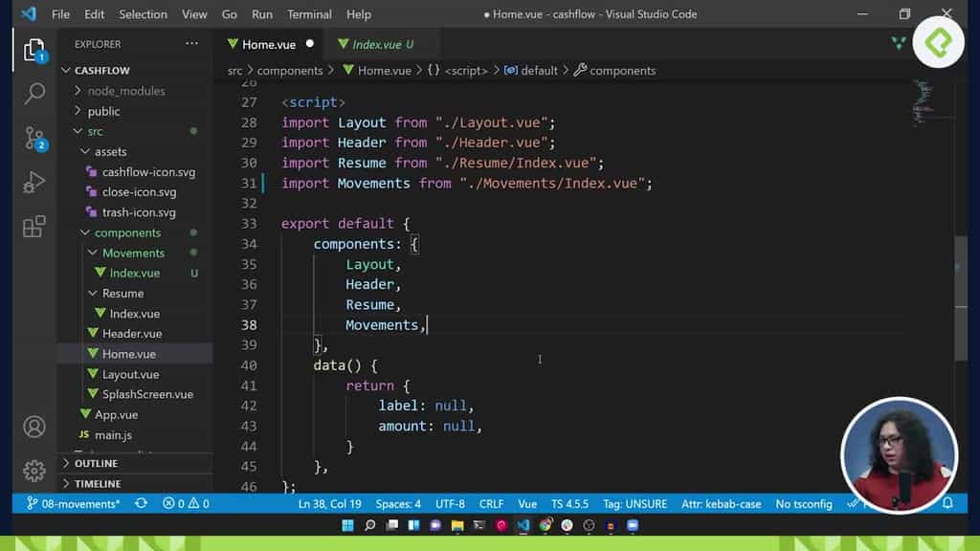Change line ending by clicking CRLF

point(491,502)
